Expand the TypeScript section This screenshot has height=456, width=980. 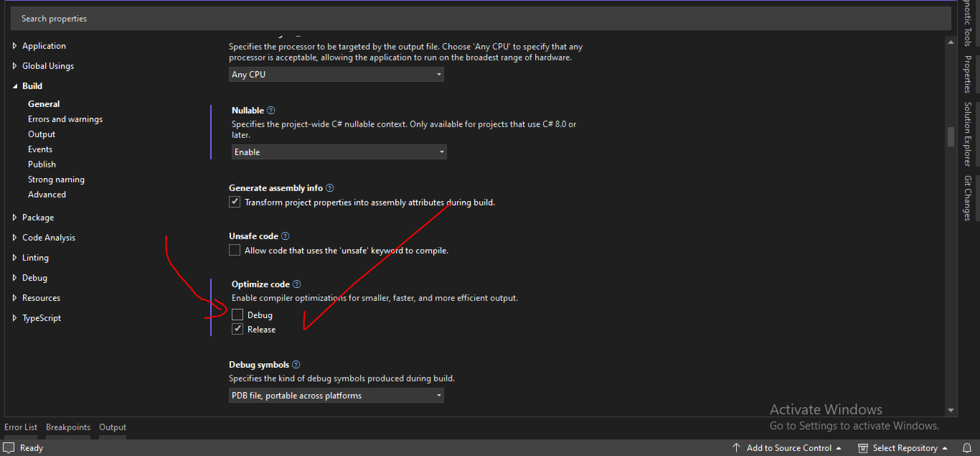pyautogui.click(x=14, y=318)
